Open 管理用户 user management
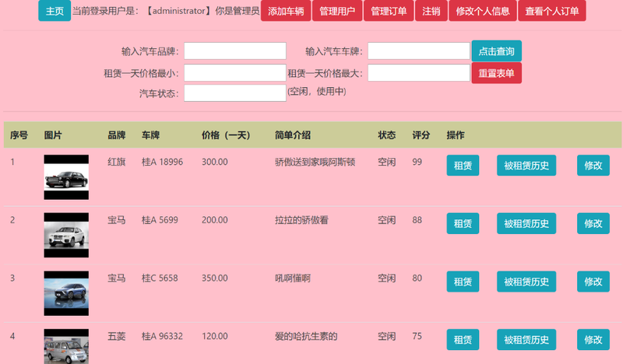Screen dimensions: 623x364 [337, 11]
